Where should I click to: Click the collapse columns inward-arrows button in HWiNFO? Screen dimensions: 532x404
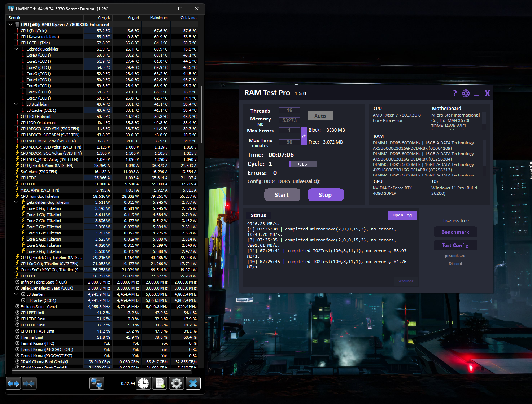pyautogui.click(x=29, y=383)
